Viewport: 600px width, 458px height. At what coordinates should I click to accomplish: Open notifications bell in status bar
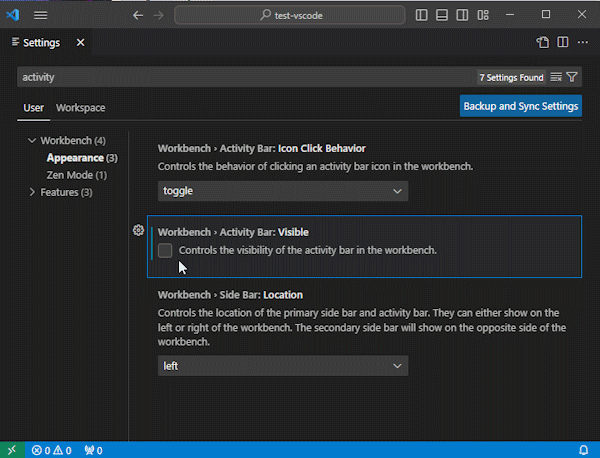tap(583, 450)
